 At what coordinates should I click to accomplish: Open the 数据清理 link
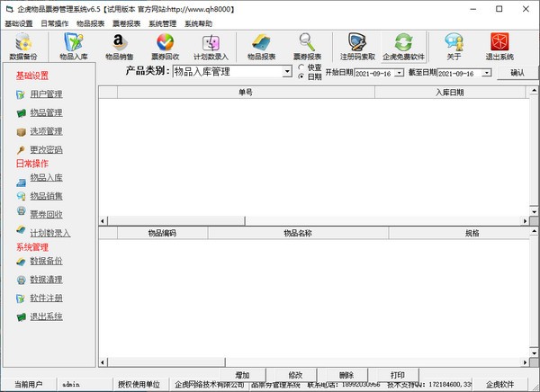46,280
